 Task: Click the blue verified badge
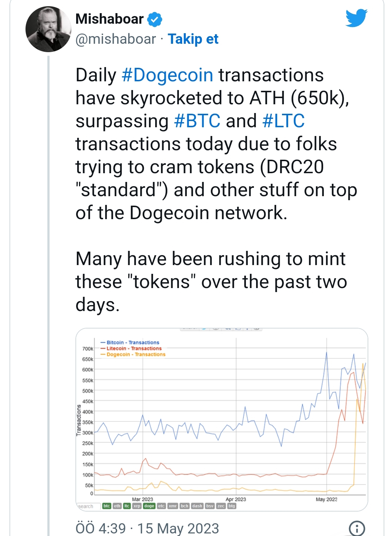pos(155,19)
